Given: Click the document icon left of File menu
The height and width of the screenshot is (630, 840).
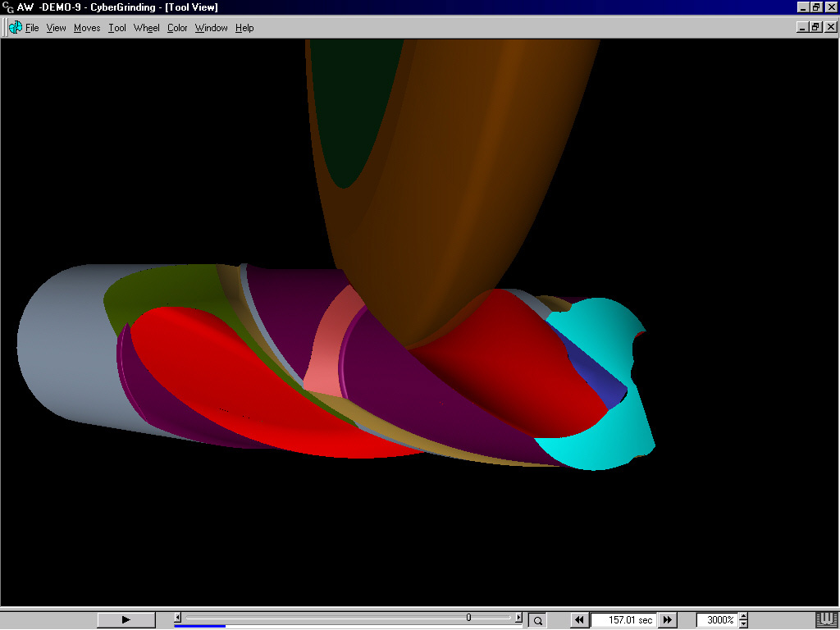Looking at the screenshot, I should tap(15, 28).
